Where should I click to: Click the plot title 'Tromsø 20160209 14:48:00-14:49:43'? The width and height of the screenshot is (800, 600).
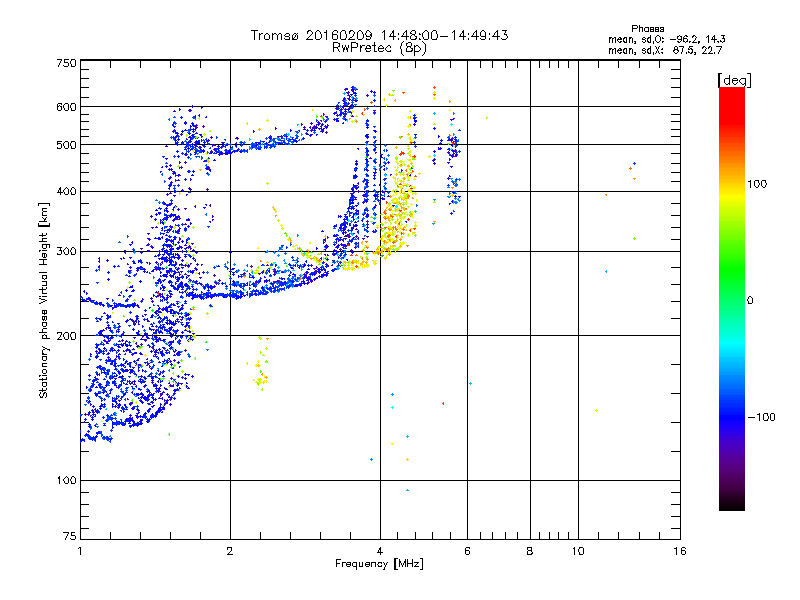[x=379, y=35]
